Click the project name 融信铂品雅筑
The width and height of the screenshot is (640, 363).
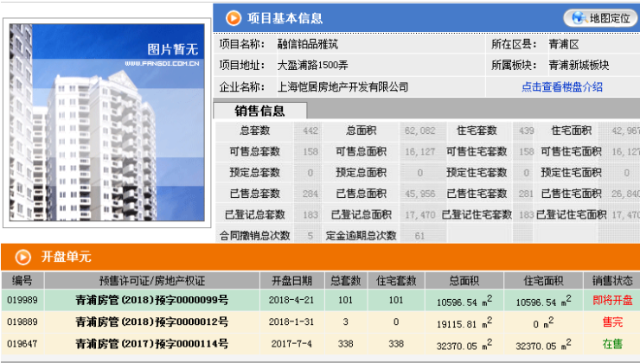308,44
